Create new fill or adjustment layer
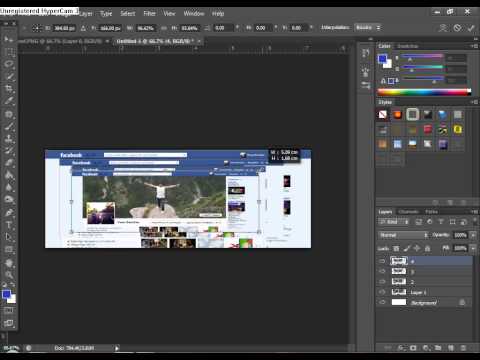 [x=426, y=348]
